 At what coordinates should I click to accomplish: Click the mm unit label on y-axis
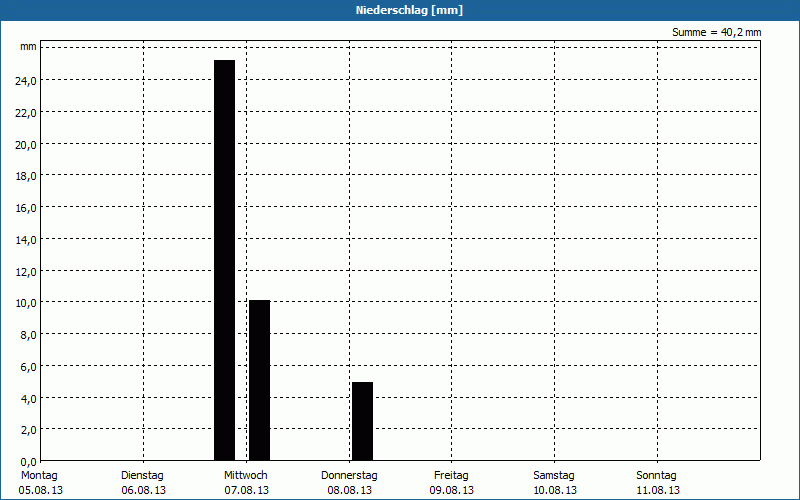(28, 47)
